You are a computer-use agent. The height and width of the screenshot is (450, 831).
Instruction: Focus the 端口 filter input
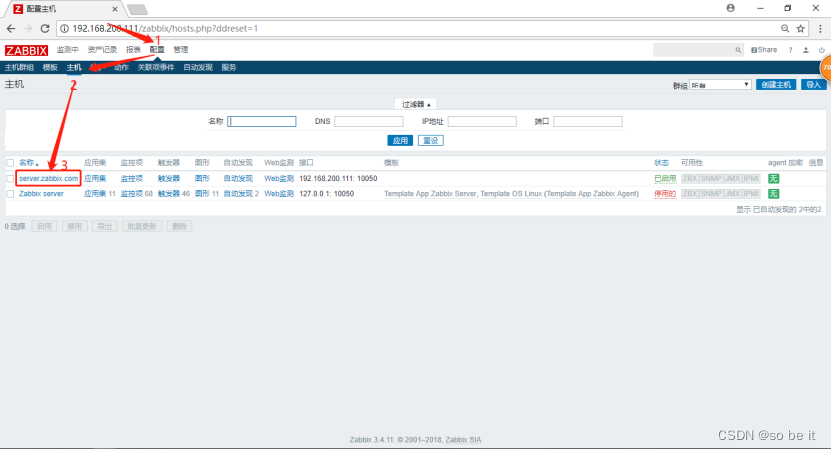[588, 121]
